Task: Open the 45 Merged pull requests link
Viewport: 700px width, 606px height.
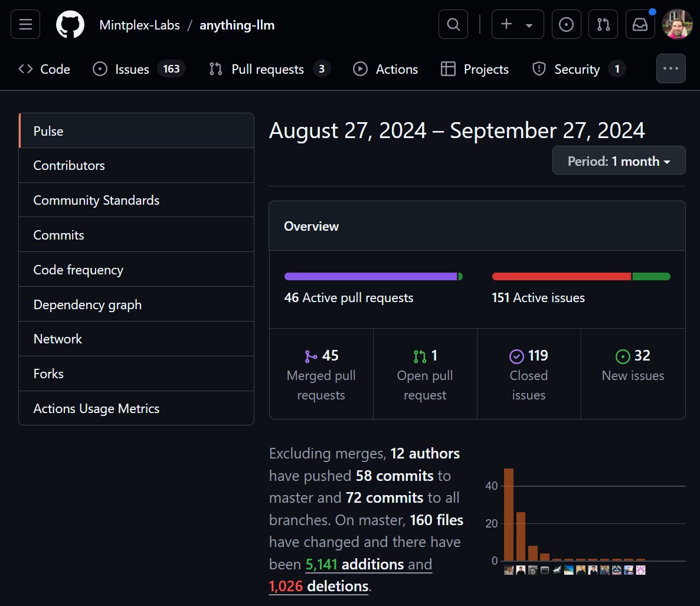Action: pyautogui.click(x=321, y=375)
